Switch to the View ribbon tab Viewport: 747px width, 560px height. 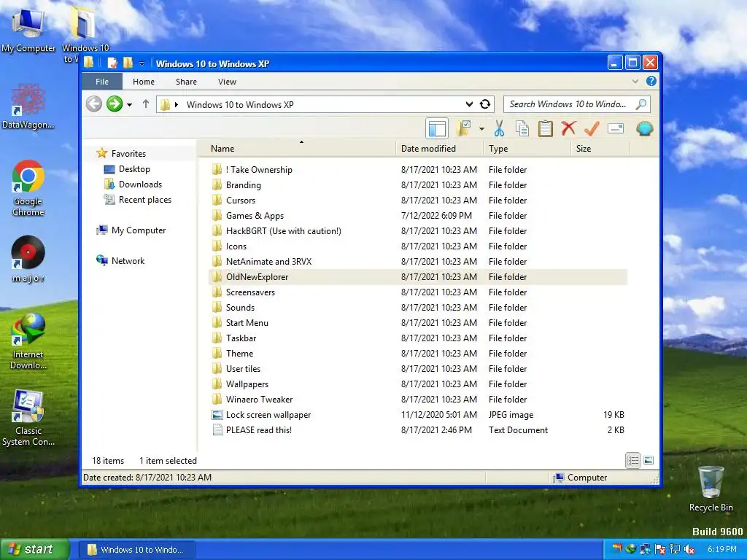pos(228,82)
